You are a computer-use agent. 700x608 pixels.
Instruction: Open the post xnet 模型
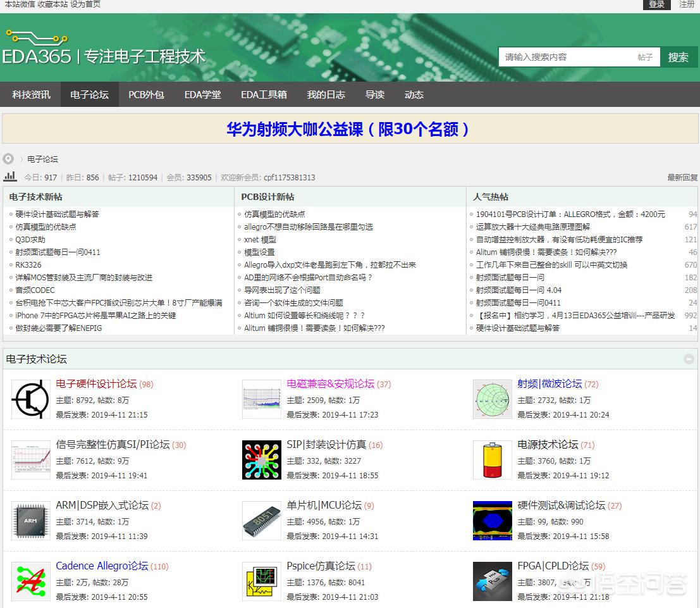point(261,239)
